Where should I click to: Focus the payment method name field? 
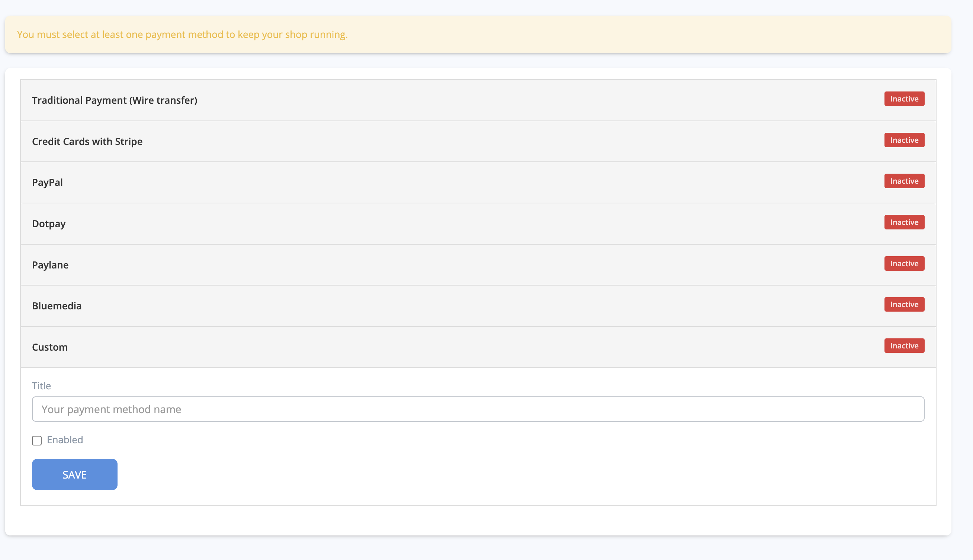tap(478, 409)
